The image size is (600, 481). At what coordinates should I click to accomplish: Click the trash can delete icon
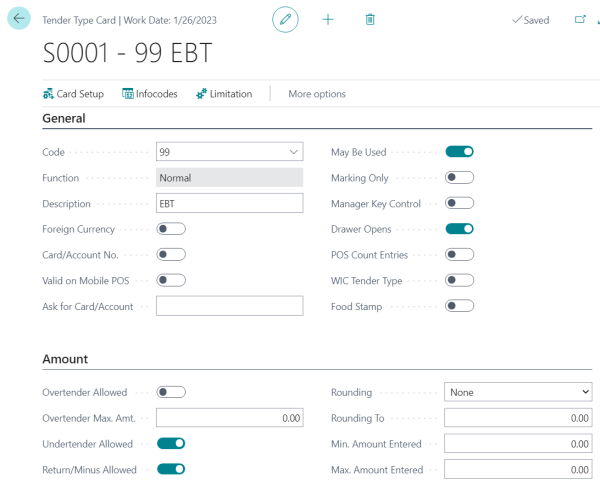click(370, 20)
